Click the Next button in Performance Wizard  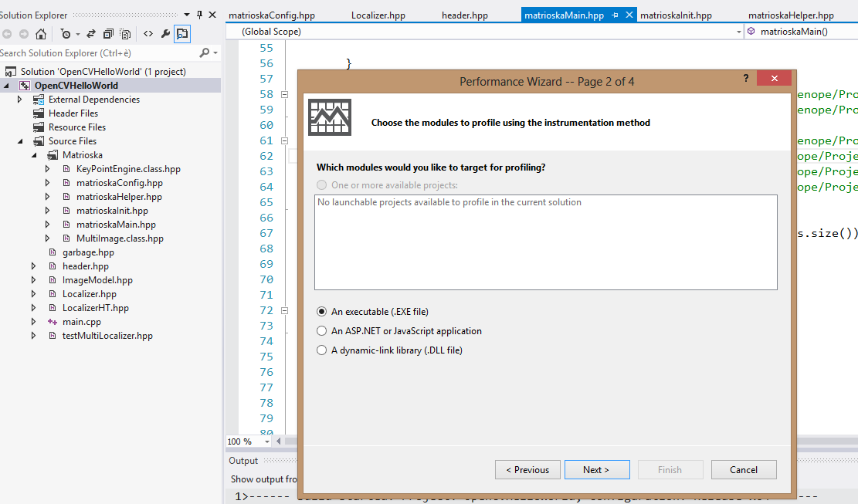[x=597, y=469]
